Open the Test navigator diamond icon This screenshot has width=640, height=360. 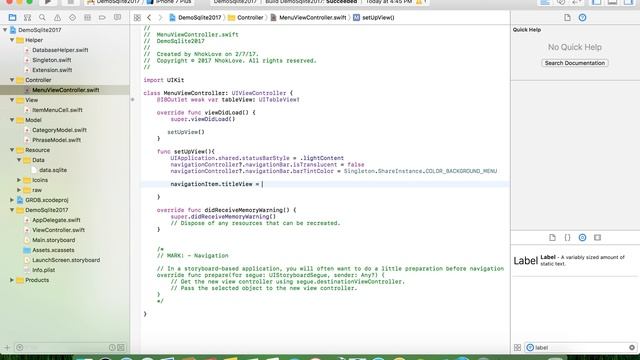point(72,18)
